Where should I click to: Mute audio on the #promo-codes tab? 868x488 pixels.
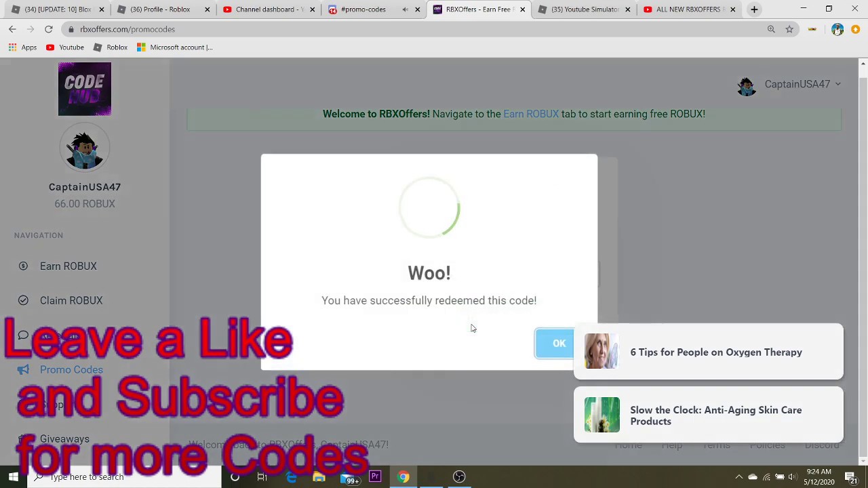405,9
